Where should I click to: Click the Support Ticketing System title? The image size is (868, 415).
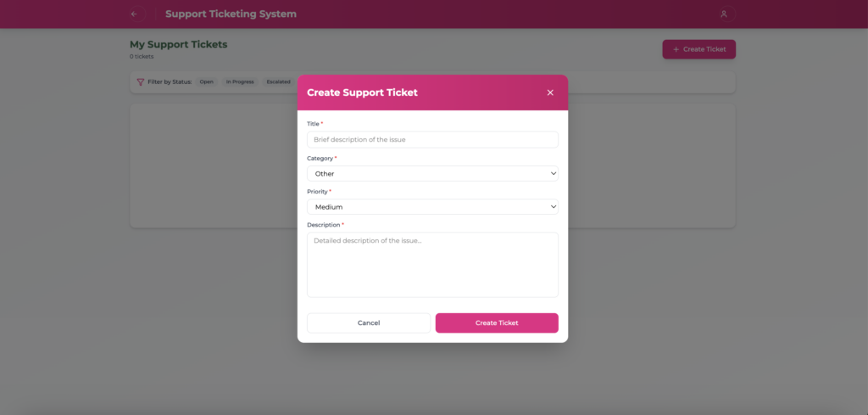click(231, 14)
